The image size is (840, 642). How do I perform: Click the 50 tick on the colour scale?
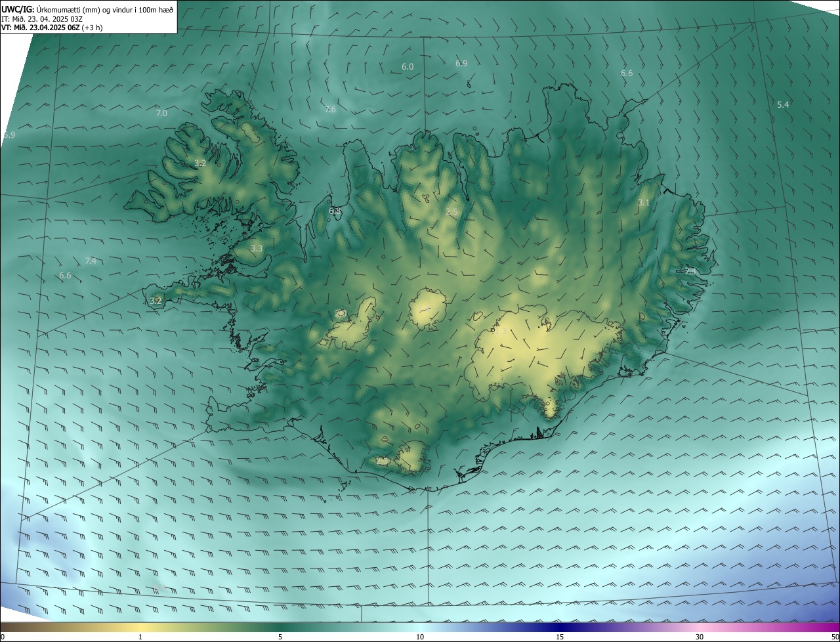point(835,637)
